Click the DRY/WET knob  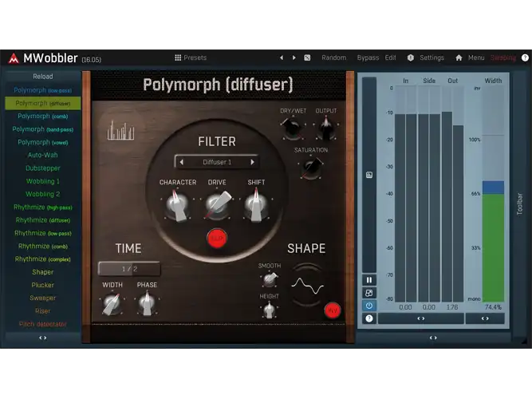point(293,128)
